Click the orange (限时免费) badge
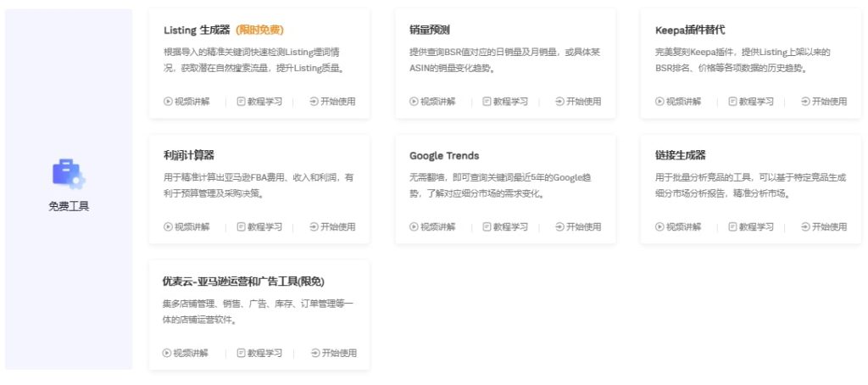The image size is (868, 385). click(x=259, y=30)
